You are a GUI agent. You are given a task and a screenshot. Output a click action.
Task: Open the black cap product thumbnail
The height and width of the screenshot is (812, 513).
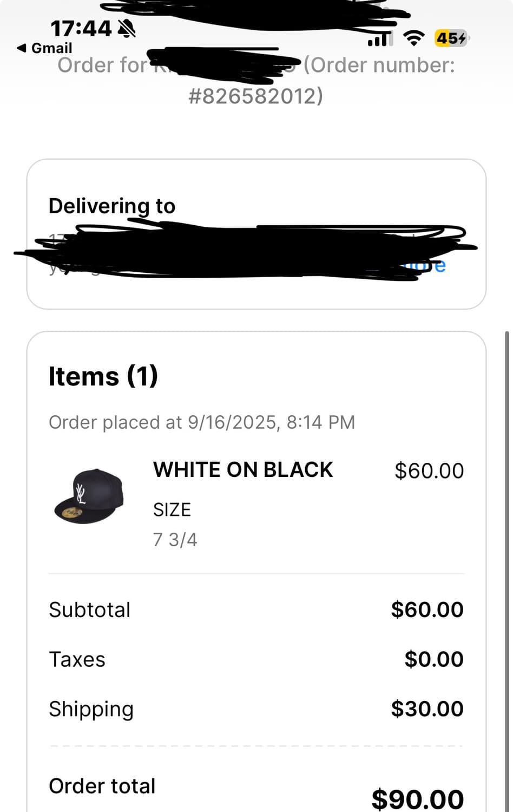pos(89,496)
